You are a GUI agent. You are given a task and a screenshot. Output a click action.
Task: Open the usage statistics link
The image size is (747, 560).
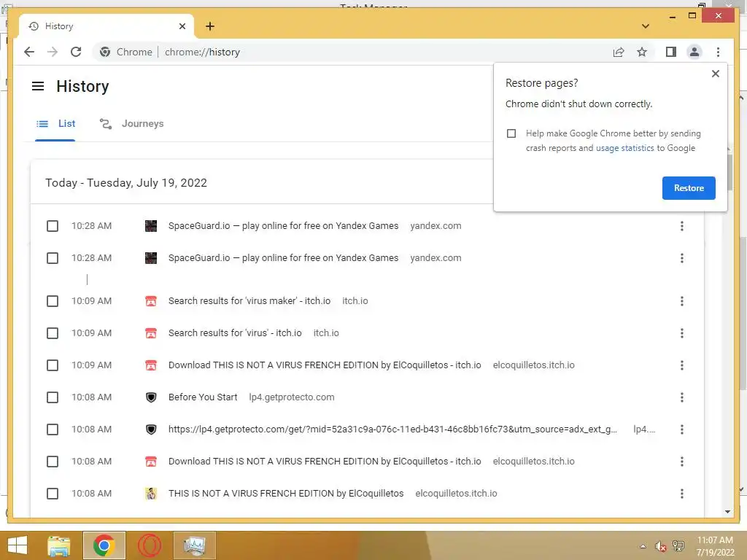[624, 148]
